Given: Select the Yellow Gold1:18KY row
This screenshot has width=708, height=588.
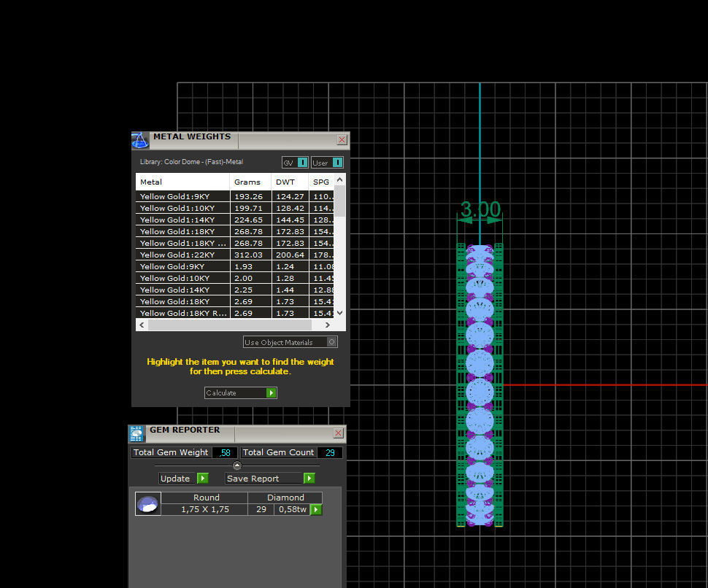Looking at the screenshot, I should click(235, 231).
